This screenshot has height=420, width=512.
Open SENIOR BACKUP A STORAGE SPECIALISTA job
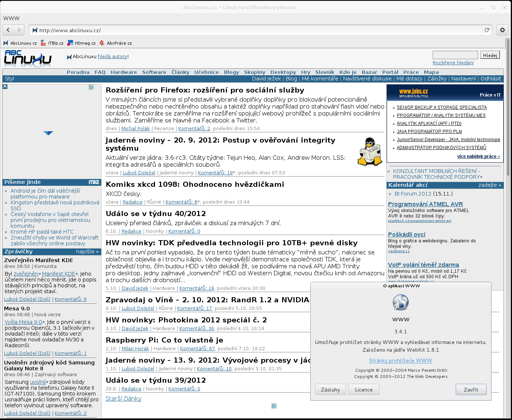point(442,107)
